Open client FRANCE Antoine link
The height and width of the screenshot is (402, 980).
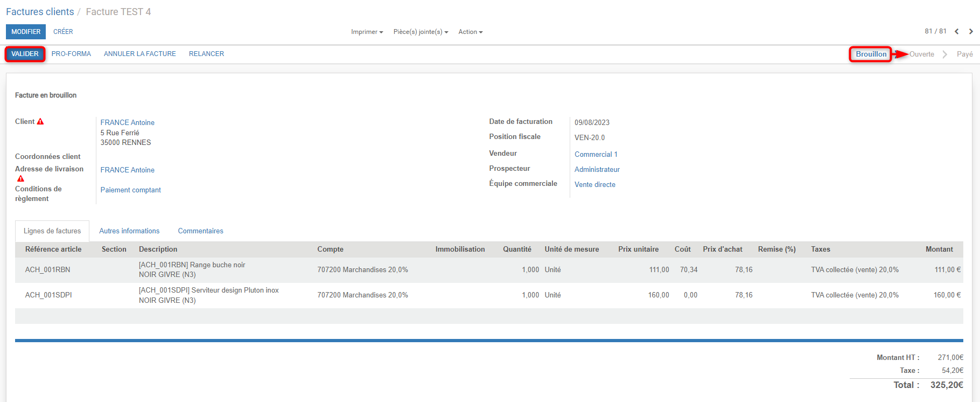(127, 123)
